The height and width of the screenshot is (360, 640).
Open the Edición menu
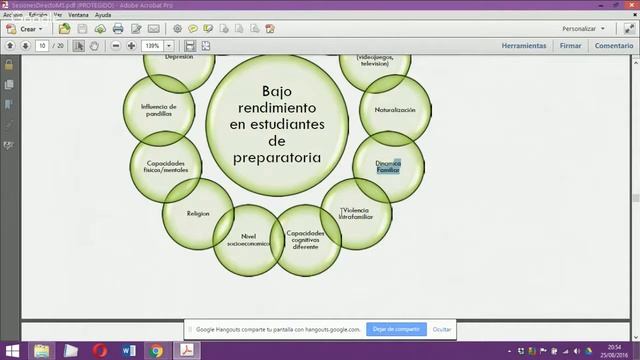(x=38, y=15)
